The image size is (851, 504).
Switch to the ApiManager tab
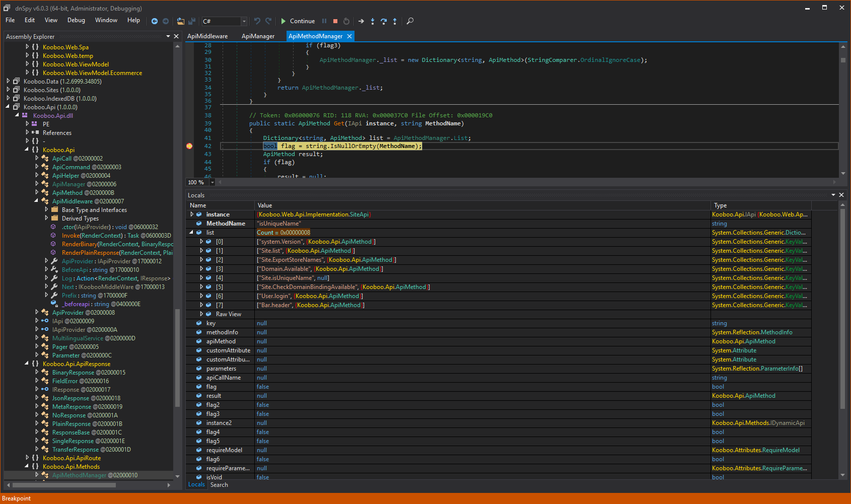[258, 36]
